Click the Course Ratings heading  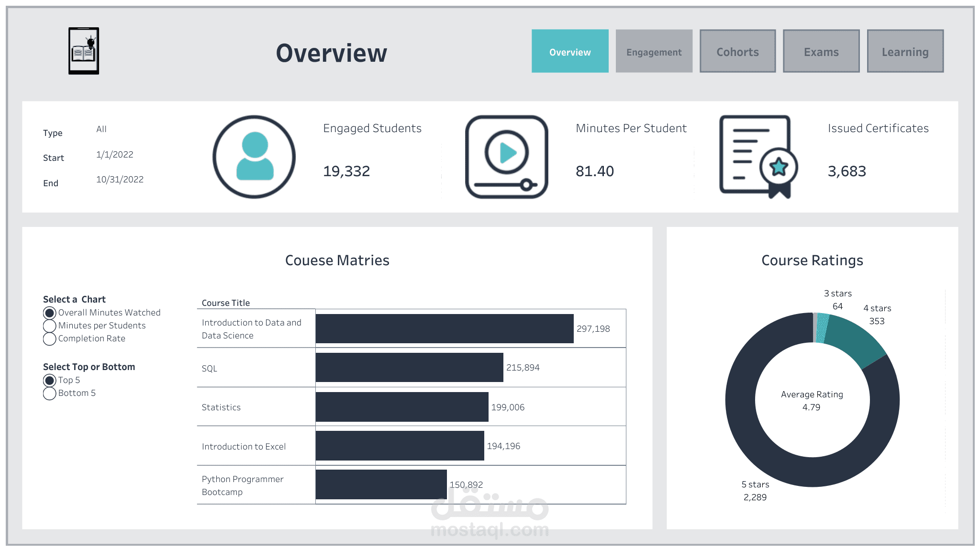pyautogui.click(x=812, y=260)
